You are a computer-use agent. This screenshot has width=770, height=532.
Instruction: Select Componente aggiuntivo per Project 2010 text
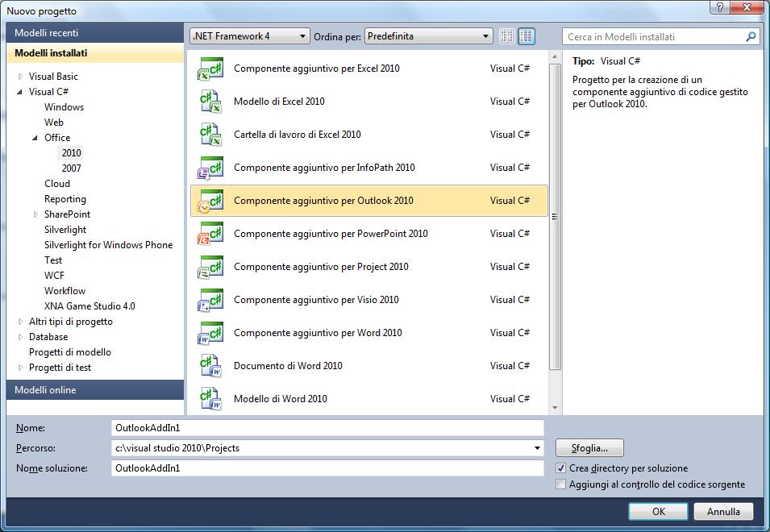pyautogui.click(x=321, y=267)
